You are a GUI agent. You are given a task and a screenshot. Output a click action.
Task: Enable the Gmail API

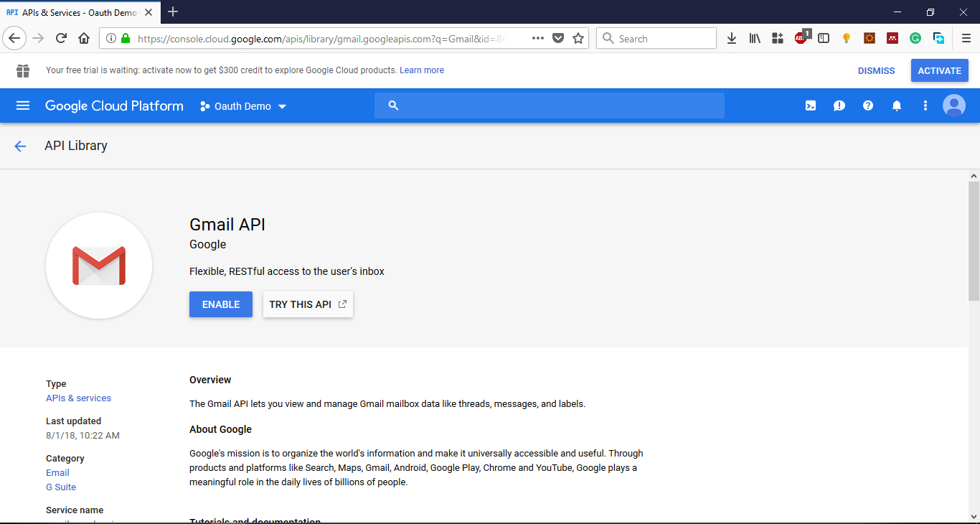221,304
